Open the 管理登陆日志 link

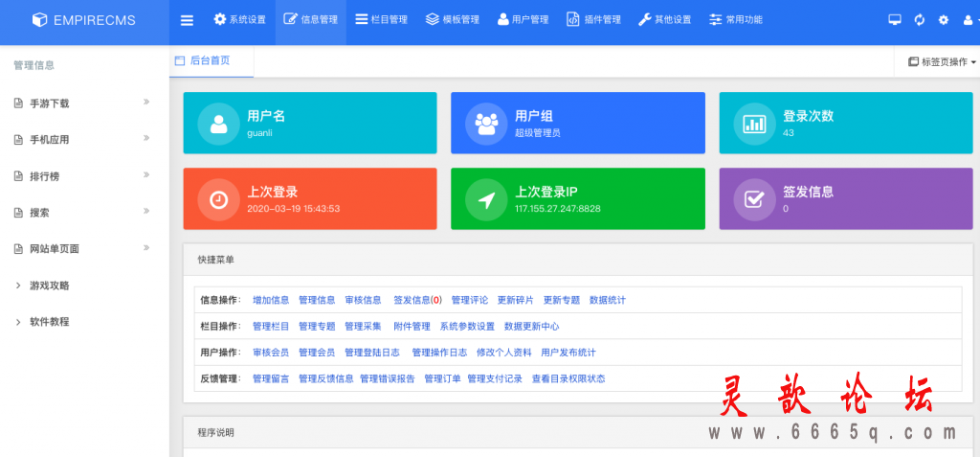tap(372, 353)
